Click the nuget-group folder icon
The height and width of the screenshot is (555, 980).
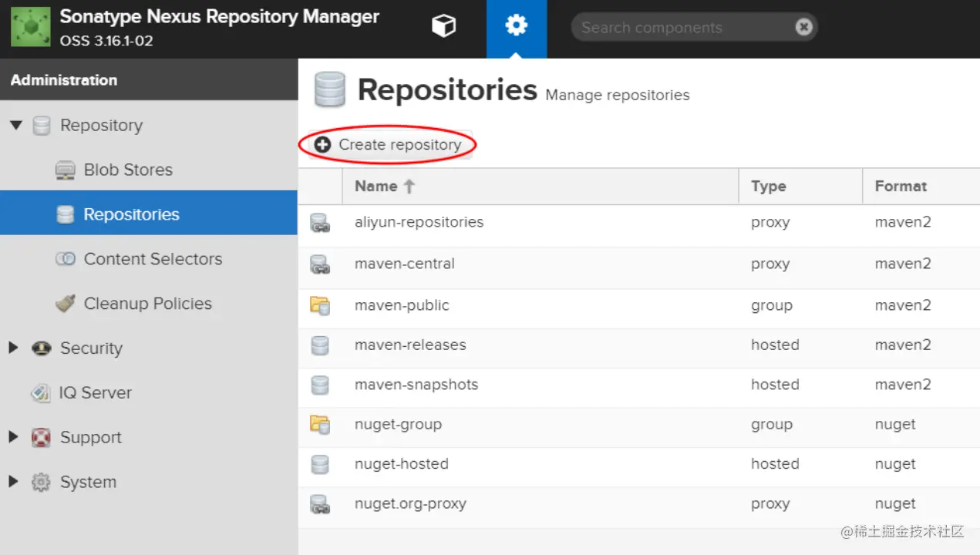[x=319, y=424]
